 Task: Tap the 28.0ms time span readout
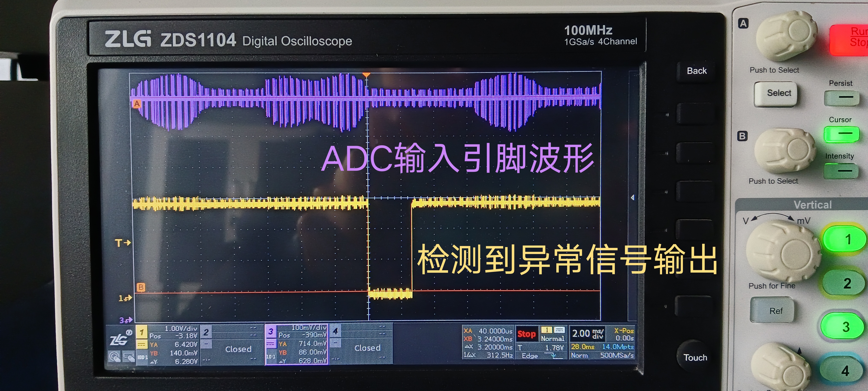582,346
